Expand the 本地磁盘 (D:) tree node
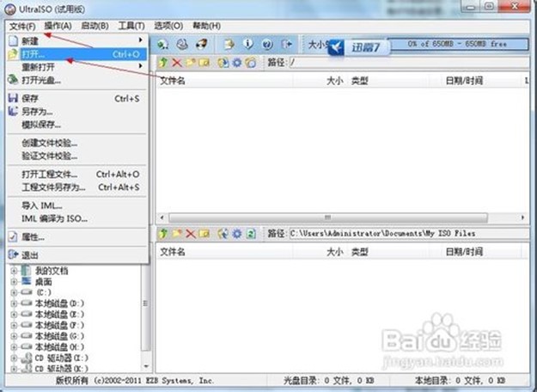This screenshot has height=392, width=537. [15, 303]
